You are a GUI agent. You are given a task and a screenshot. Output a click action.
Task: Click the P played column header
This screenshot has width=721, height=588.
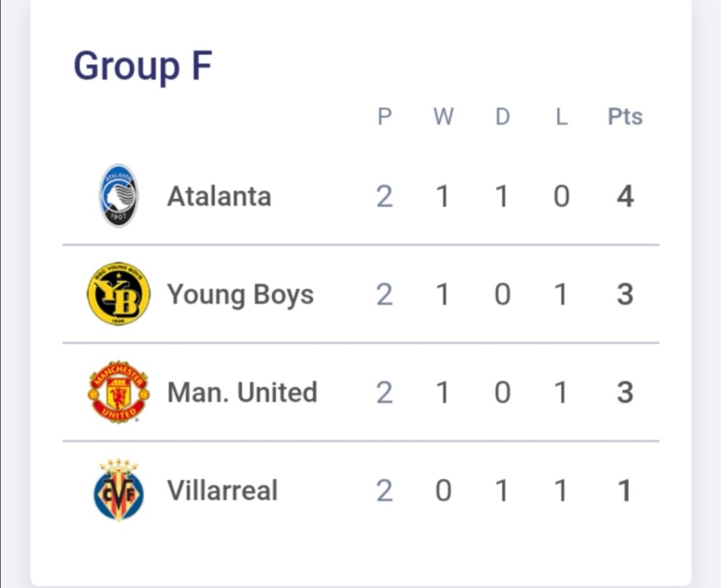(x=385, y=117)
